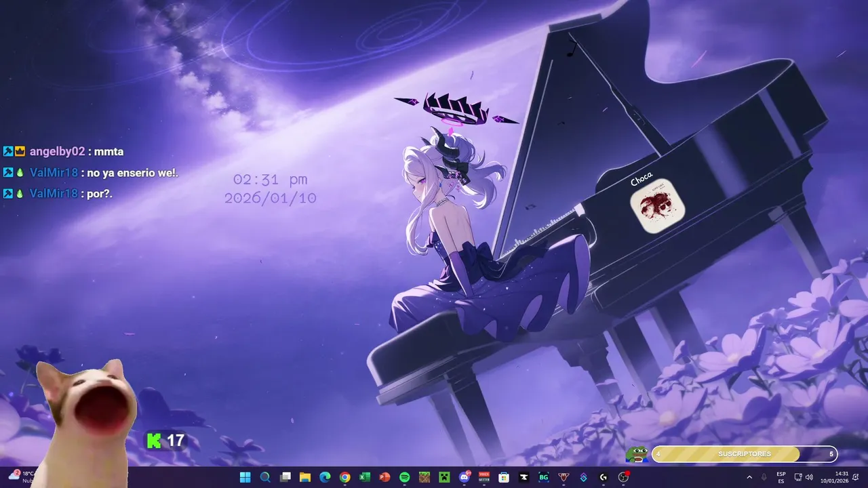The height and width of the screenshot is (488, 868).
Task: Open the volume control in the tray
Action: pos(809,477)
